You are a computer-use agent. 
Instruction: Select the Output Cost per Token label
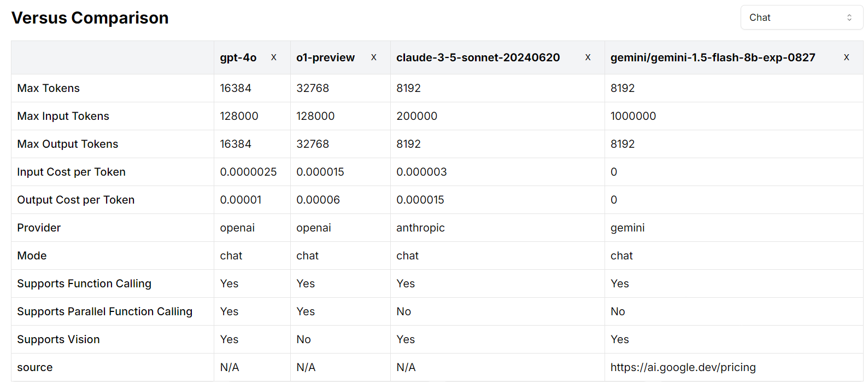76,200
